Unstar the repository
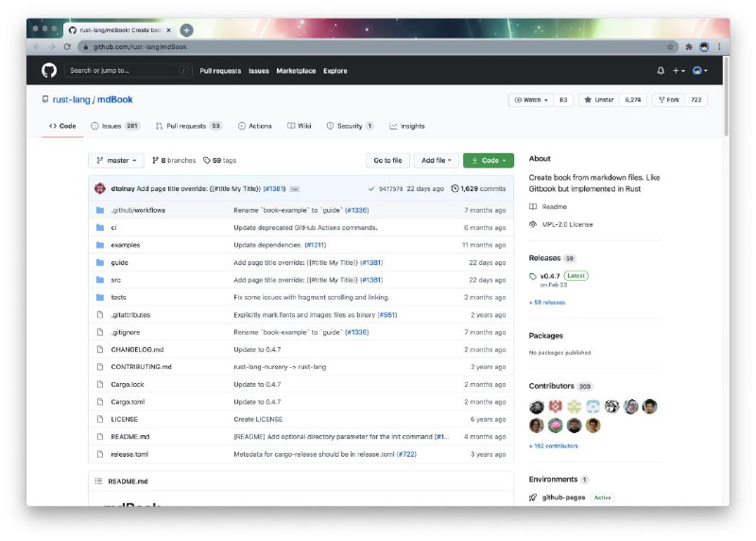 [599, 100]
